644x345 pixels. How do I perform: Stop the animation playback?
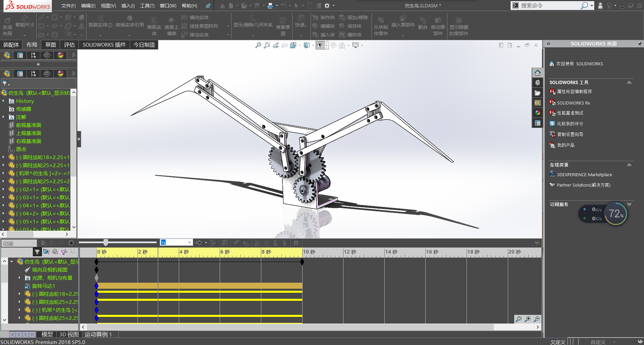71,243
